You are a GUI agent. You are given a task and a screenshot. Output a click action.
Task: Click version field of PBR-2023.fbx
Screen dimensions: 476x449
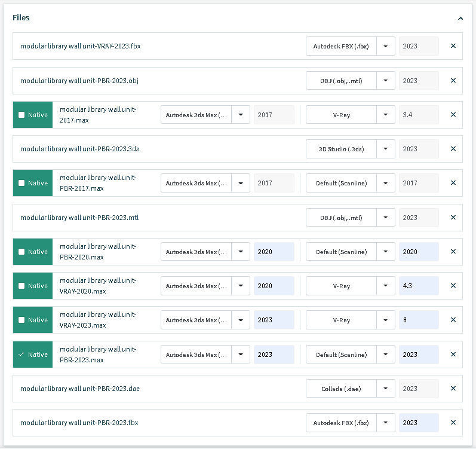pos(418,423)
